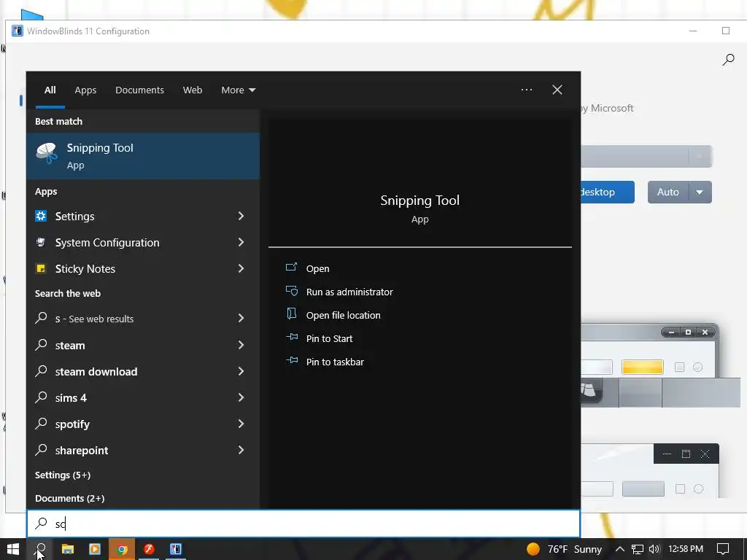The width and height of the screenshot is (747, 560).
Task: Expand the Sticky Notes result arrow
Action: point(241,268)
